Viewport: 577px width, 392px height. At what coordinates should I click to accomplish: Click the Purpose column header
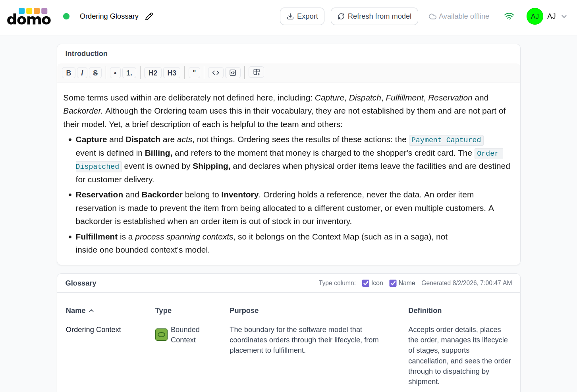coord(244,311)
